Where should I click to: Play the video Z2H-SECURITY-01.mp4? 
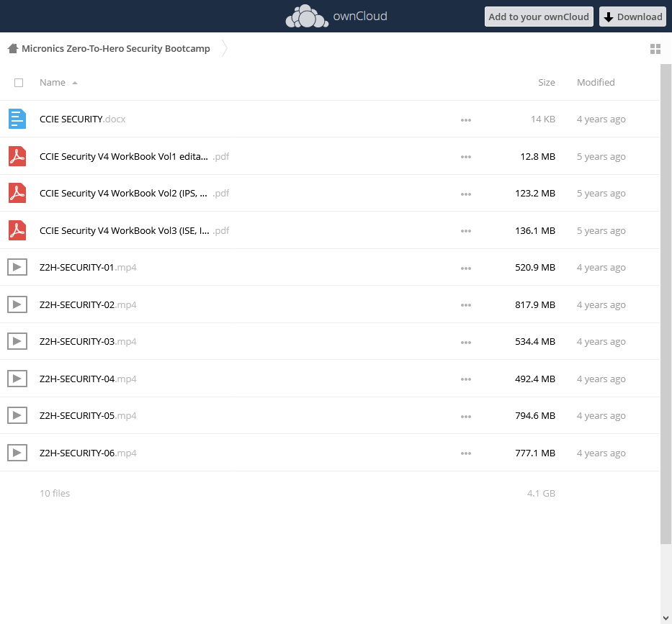[88, 267]
